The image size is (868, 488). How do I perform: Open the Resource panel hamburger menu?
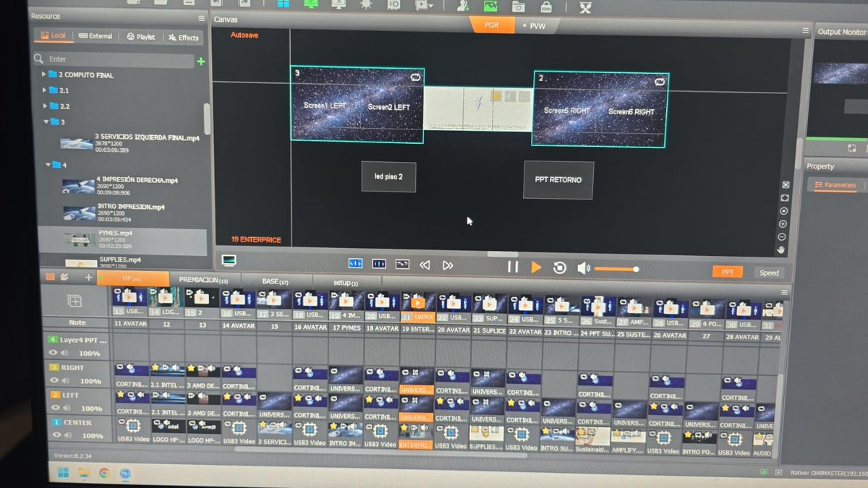tap(201, 18)
